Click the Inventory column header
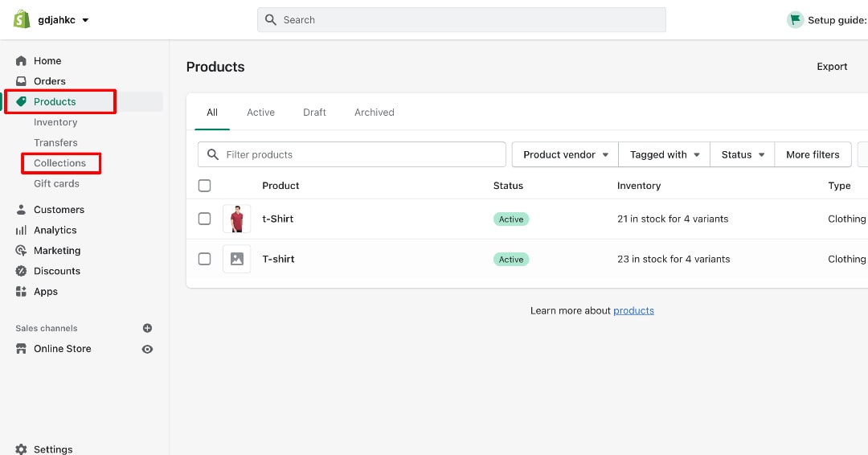This screenshot has width=868, height=455. [639, 186]
